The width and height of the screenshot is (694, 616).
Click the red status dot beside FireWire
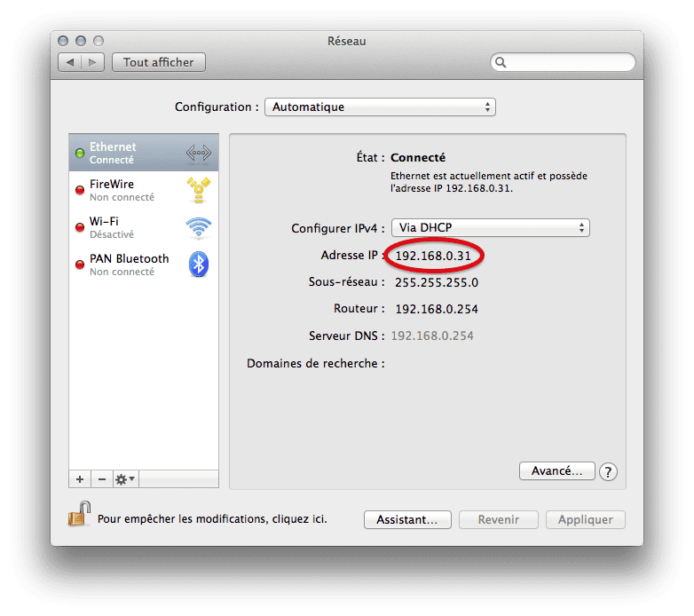click(80, 190)
